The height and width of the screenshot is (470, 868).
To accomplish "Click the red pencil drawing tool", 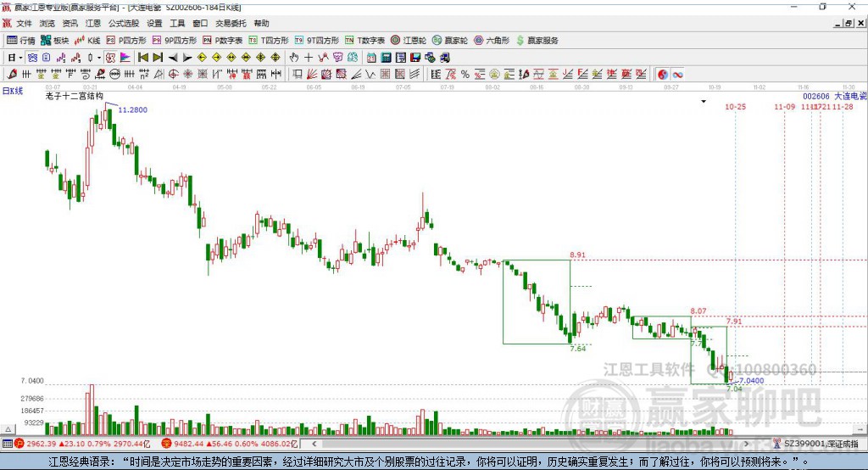I will [12, 75].
